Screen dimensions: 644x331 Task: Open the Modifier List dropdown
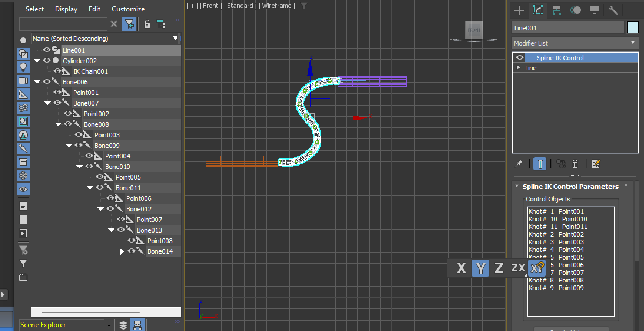632,43
